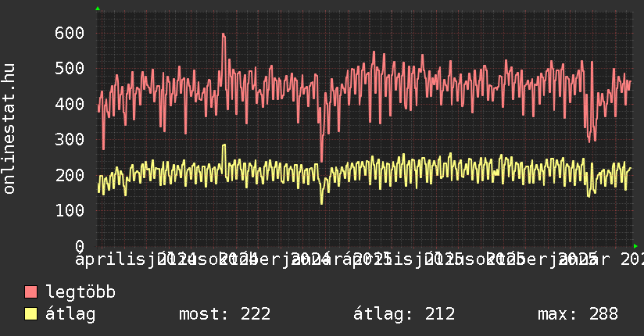Click the yellow line's highest peak near 288
This screenshot has width=644, height=336.
pos(224,145)
